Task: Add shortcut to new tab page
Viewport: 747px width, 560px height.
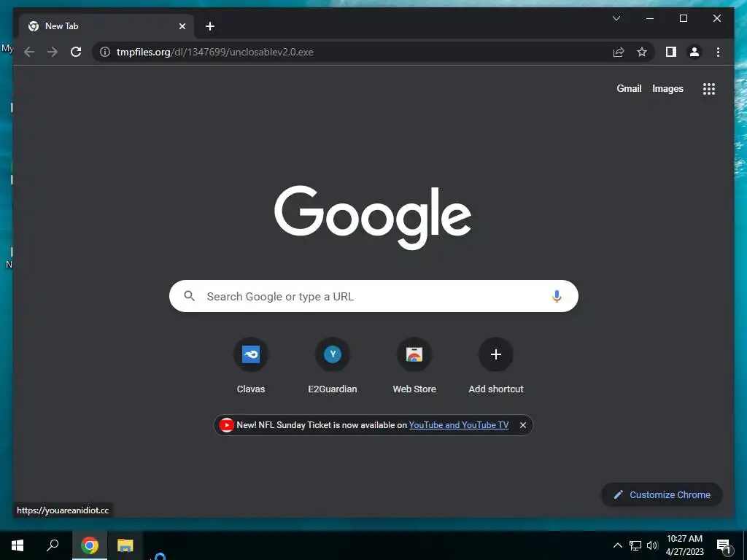Action: pos(496,366)
